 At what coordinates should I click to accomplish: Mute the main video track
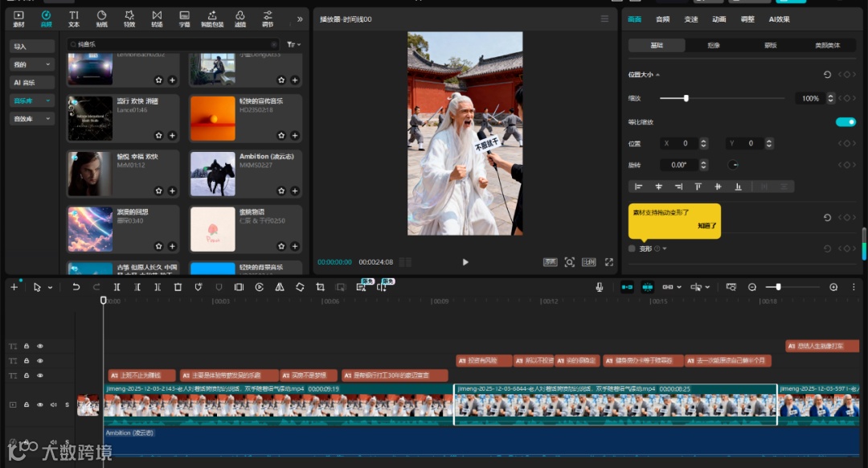click(54, 404)
